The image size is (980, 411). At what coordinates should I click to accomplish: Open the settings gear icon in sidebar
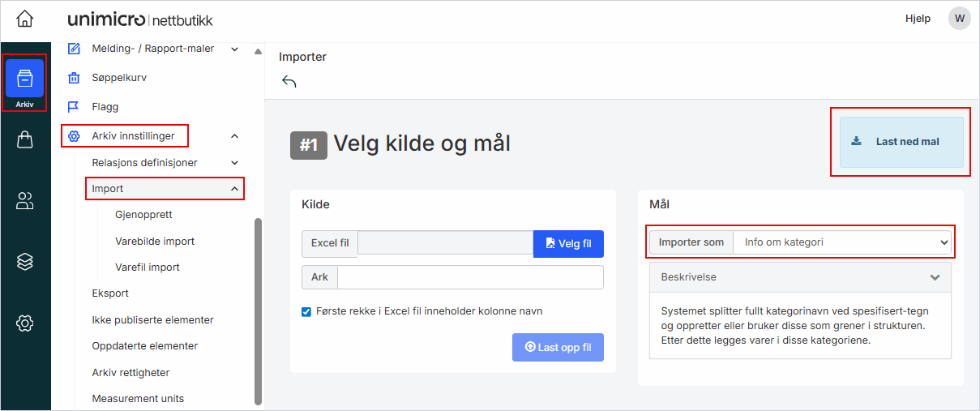tap(24, 323)
